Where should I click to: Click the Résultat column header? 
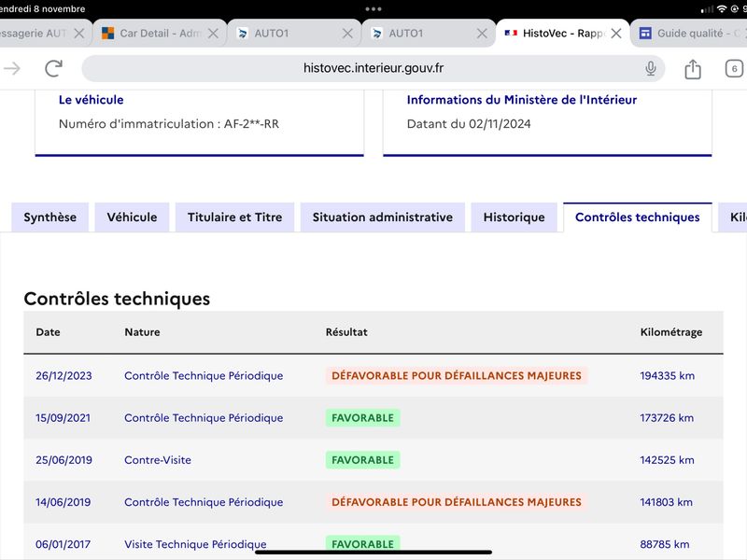click(x=346, y=332)
